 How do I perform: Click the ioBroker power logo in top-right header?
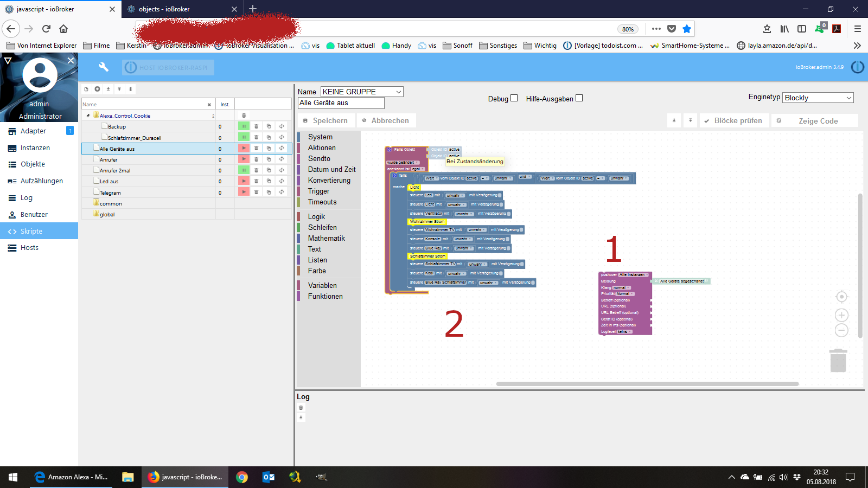tap(858, 67)
